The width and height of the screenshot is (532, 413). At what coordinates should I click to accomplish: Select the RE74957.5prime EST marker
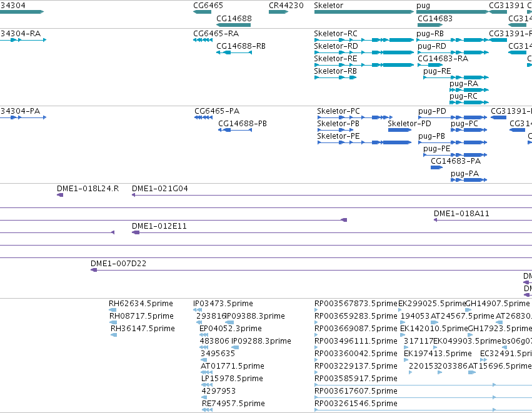pyautogui.click(x=208, y=411)
